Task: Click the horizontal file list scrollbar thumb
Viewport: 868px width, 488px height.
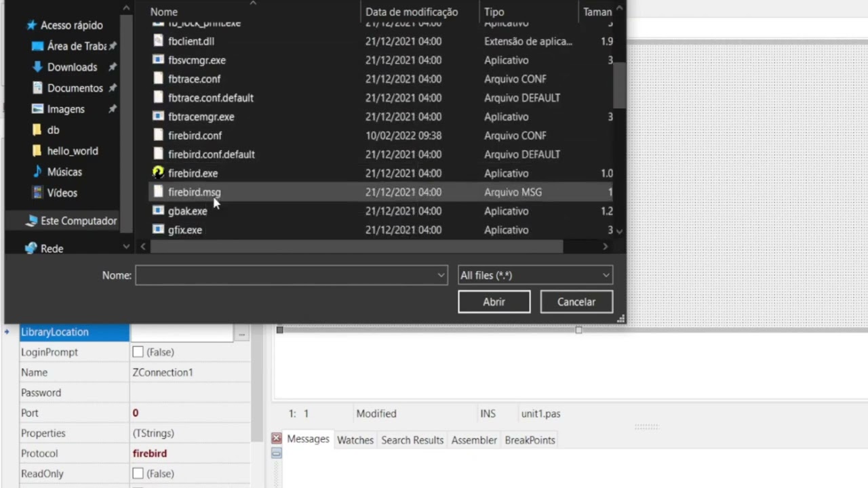Action: [356, 247]
